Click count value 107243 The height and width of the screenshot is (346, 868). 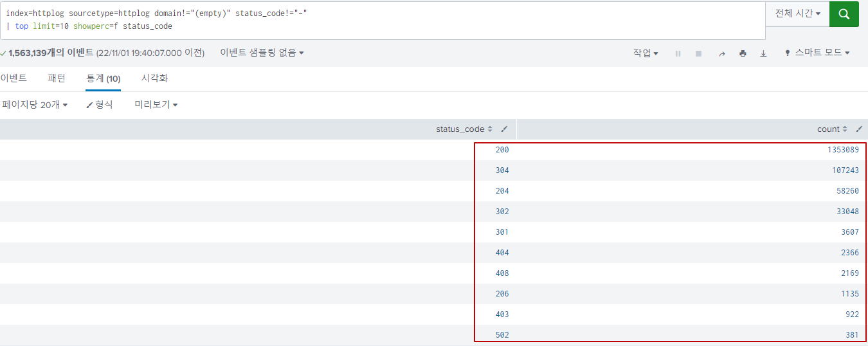pyautogui.click(x=845, y=170)
